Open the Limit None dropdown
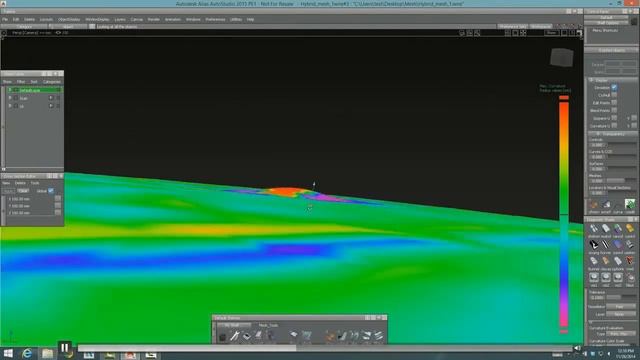 (x=620, y=314)
